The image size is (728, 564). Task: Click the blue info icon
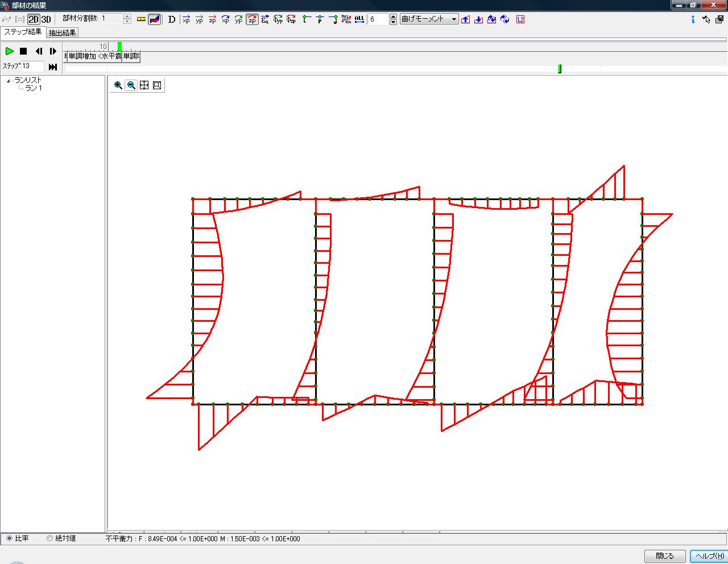(x=693, y=19)
